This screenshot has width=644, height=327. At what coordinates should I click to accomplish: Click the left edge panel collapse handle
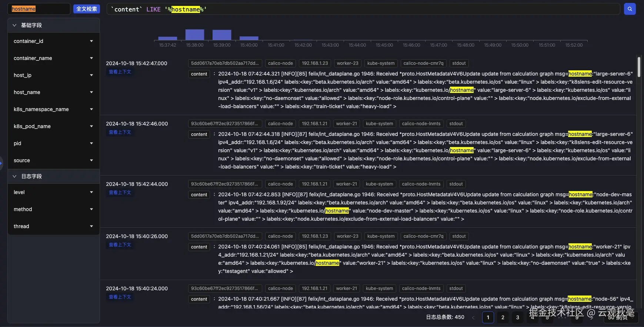1,163
